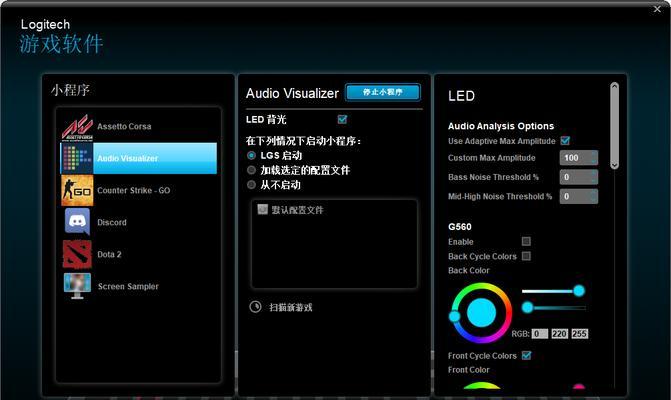Choose the Discord list label
Screen dimensions: 671x400
click(x=112, y=222)
